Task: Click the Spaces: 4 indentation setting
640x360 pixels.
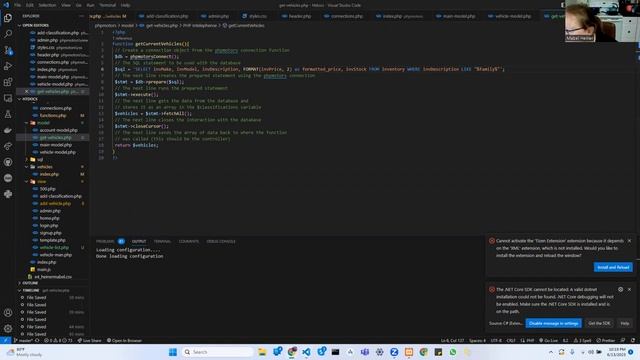Action: point(477,340)
